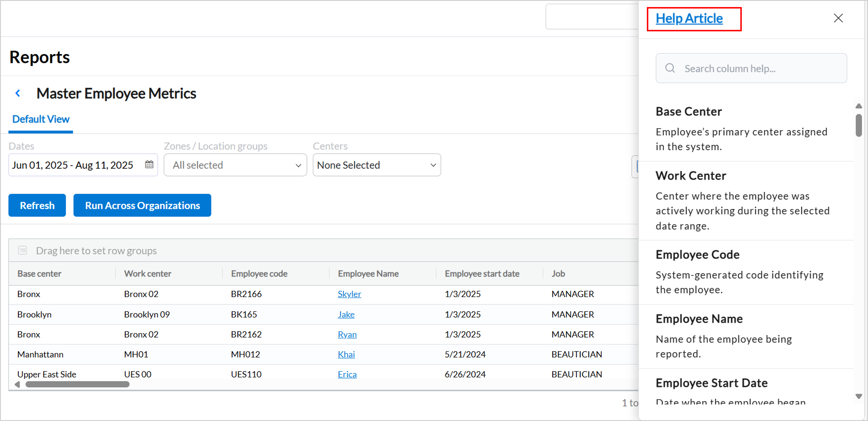Select the BR2162 employee code cell

pyautogui.click(x=246, y=334)
